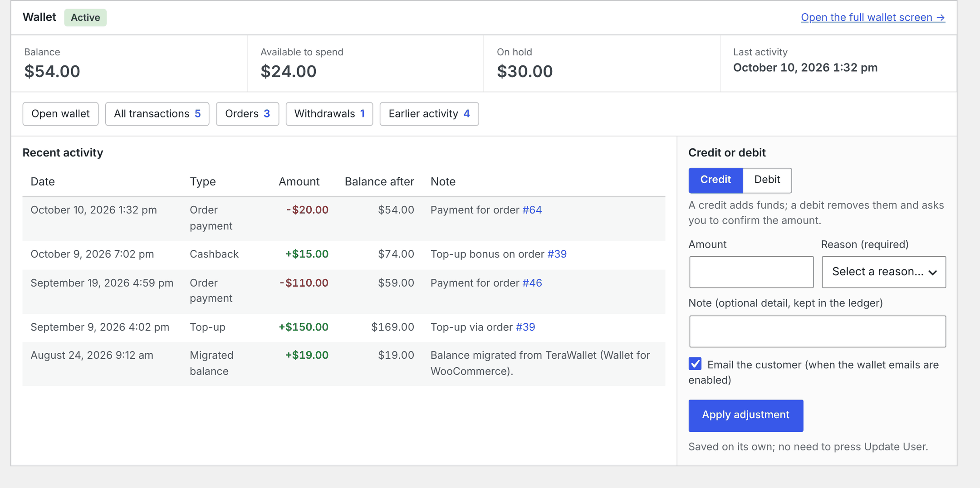The height and width of the screenshot is (488, 980).
Task: Click the $59.00 balance after value
Action: pyautogui.click(x=396, y=283)
